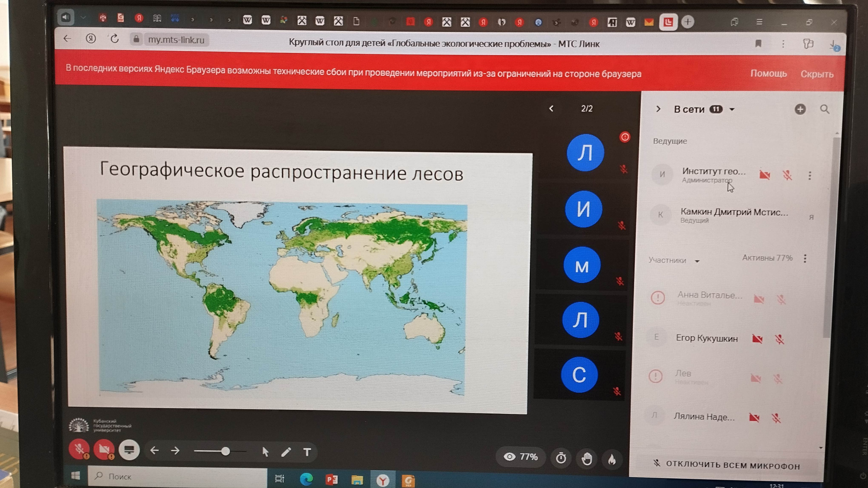Toggle Егор Кукушкин's microphone
The image size is (868, 488).
pos(779,339)
